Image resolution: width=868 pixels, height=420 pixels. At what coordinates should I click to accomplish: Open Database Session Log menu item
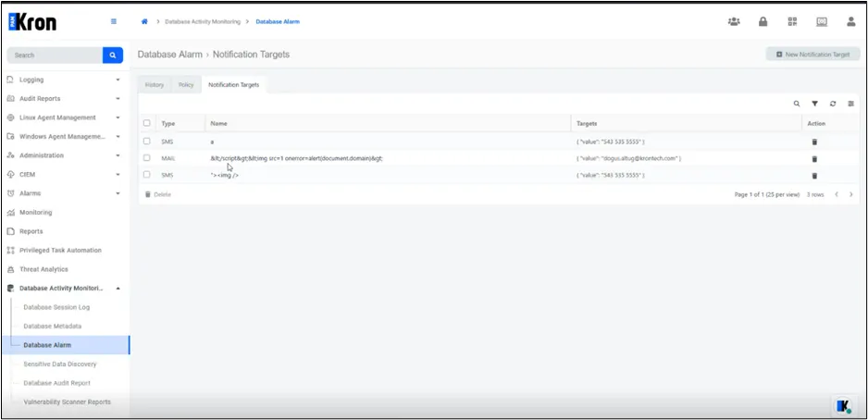pyautogui.click(x=56, y=307)
